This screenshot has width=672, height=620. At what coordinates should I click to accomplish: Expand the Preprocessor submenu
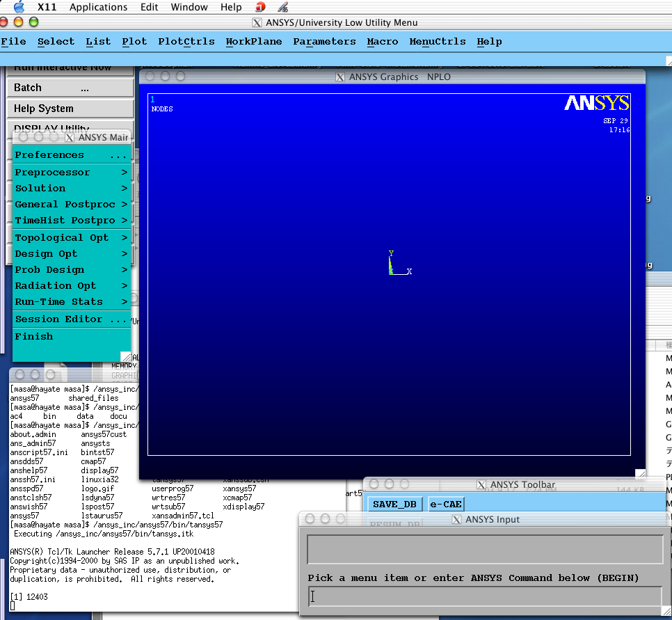pyautogui.click(x=71, y=173)
